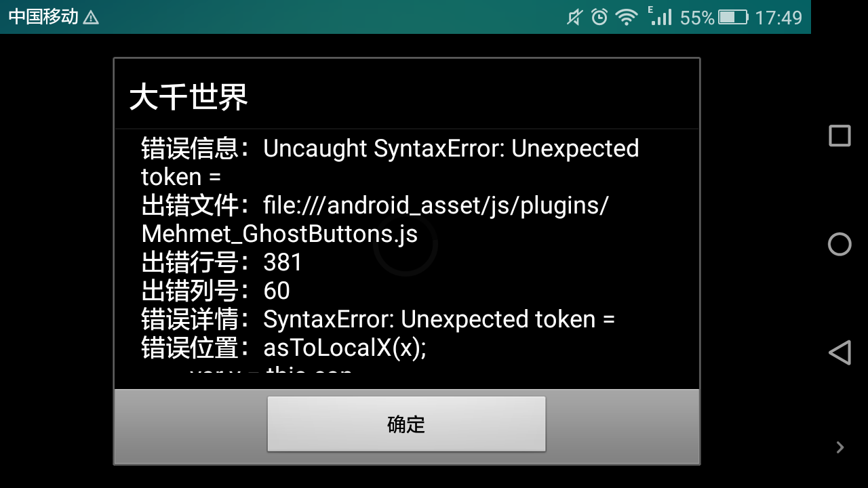The width and height of the screenshot is (868, 488).
Task: Tap the muted sound status icon
Action: [x=574, y=17]
